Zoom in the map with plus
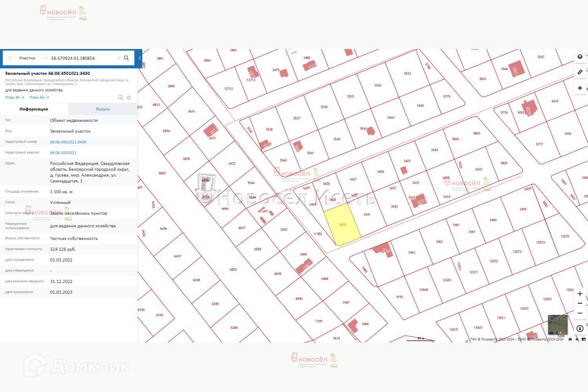This screenshot has height=392, width=588. click(580, 294)
